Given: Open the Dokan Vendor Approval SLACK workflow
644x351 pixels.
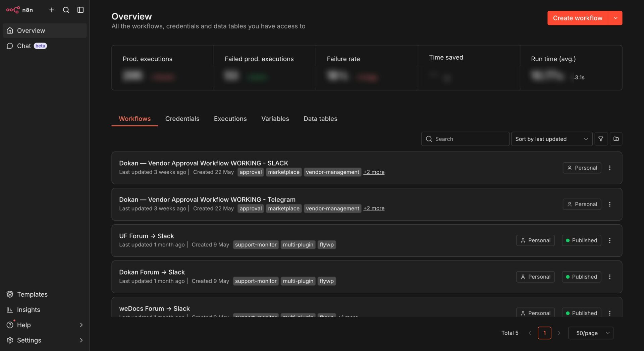Looking at the screenshot, I should tap(367, 168).
